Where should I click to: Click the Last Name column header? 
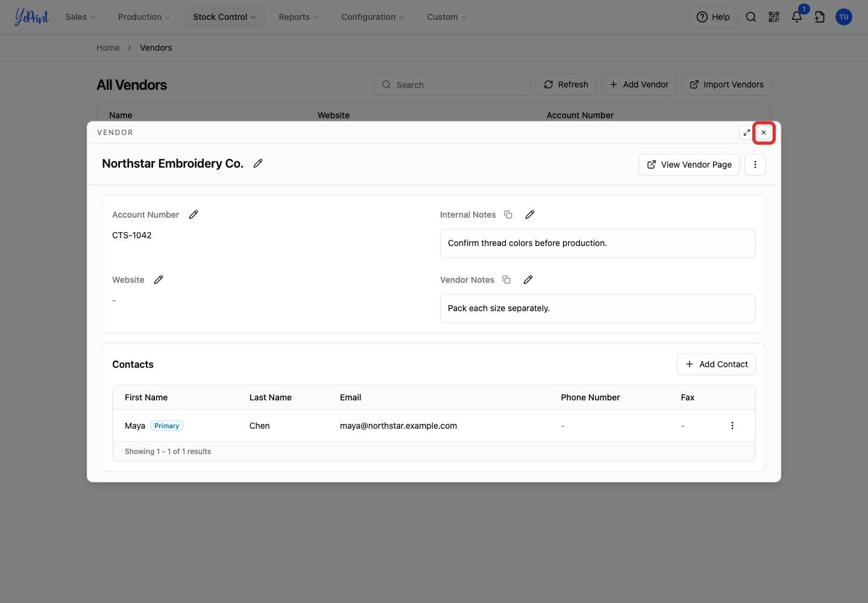point(271,397)
